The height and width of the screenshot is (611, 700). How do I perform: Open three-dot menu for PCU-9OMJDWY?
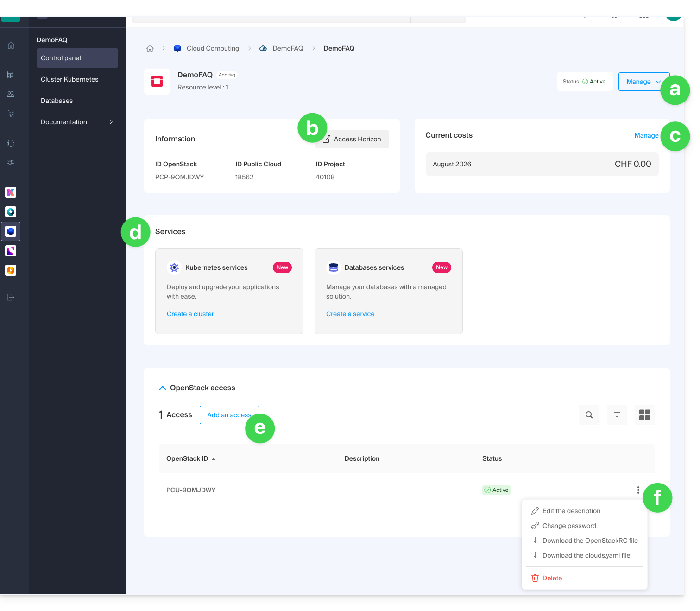click(638, 490)
